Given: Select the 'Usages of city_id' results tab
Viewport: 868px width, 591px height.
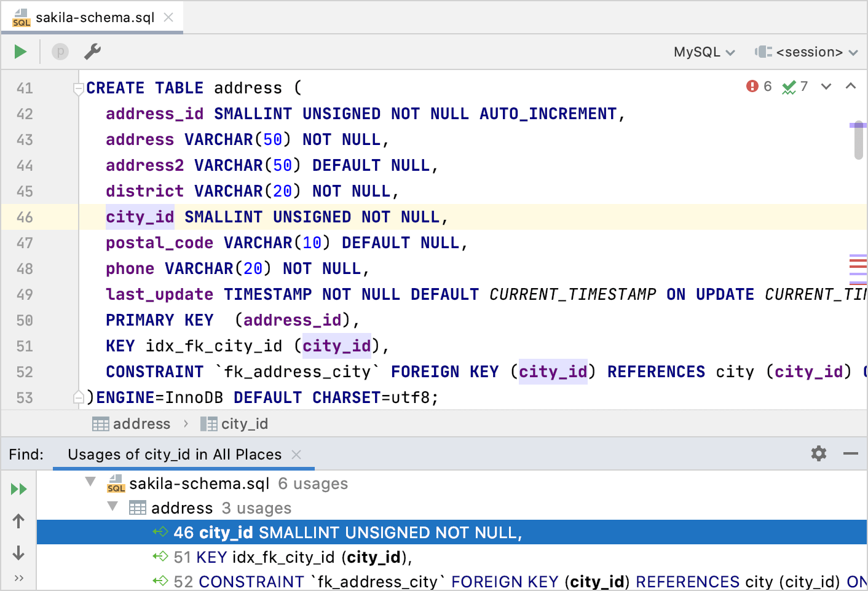Looking at the screenshot, I should pyautogui.click(x=174, y=455).
